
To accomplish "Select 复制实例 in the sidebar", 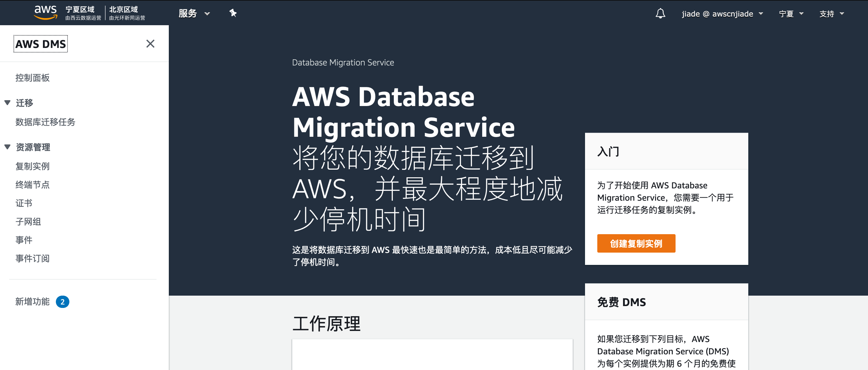I will coord(32,166).
